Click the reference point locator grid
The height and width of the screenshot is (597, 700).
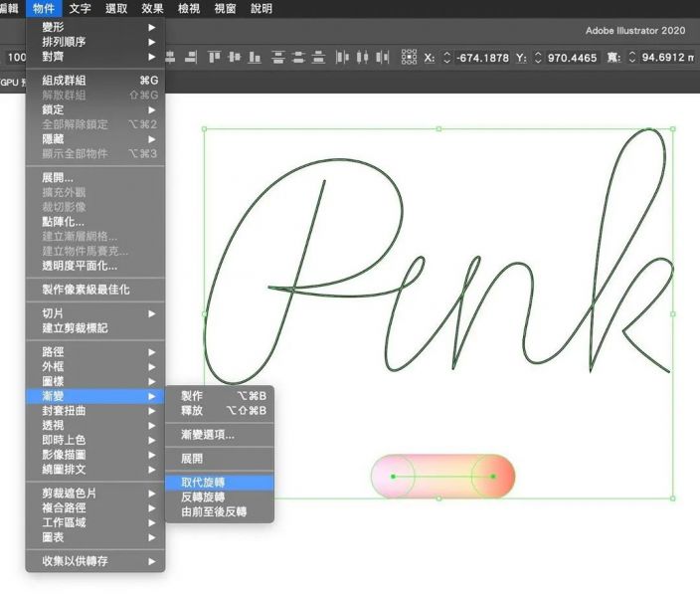[409, 58]
